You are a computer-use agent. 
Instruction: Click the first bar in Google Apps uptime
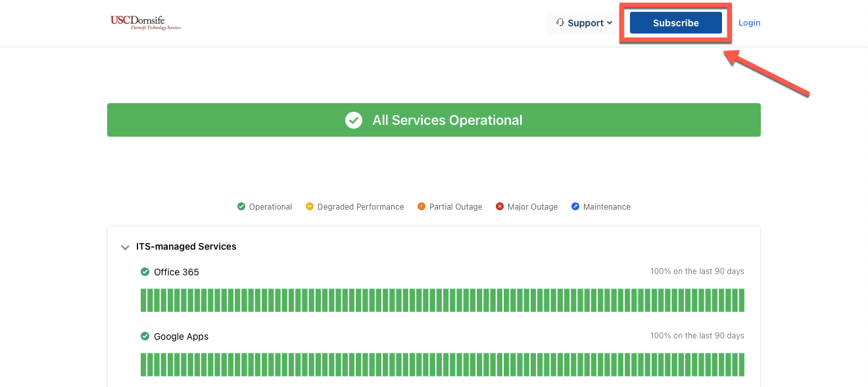[143, 365]
